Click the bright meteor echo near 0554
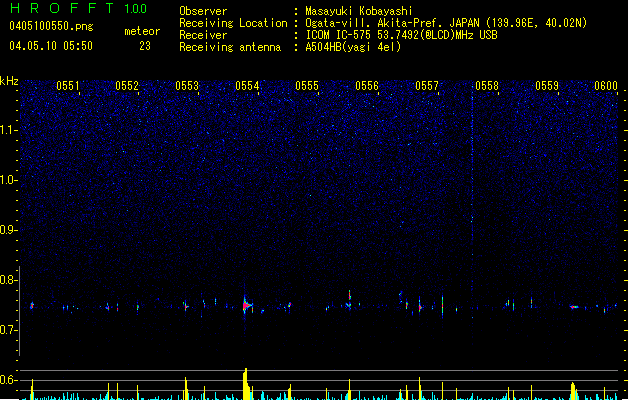This screenshot has width=629, height=400. (247, 306)
